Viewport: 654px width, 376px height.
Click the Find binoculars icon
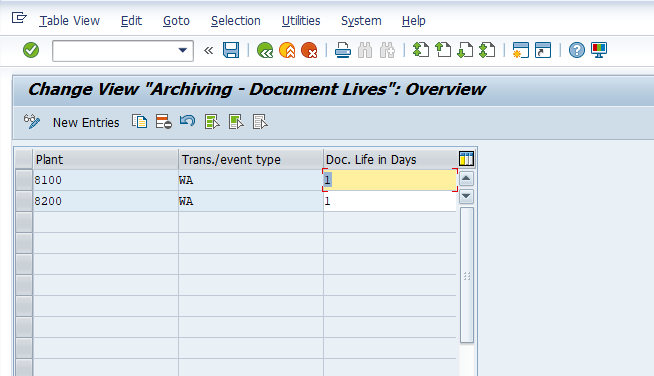click(365, 50)
